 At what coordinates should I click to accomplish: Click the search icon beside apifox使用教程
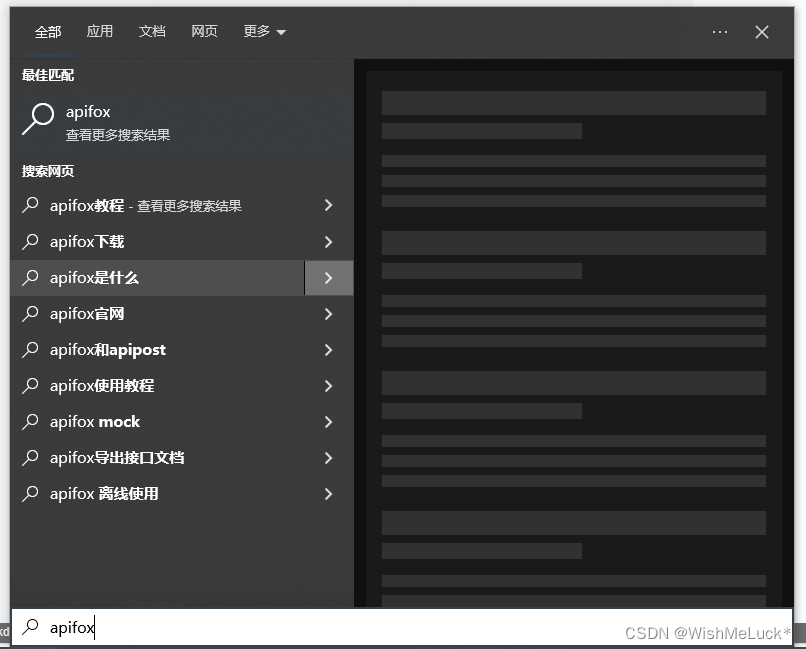click(x=30, y=385)
